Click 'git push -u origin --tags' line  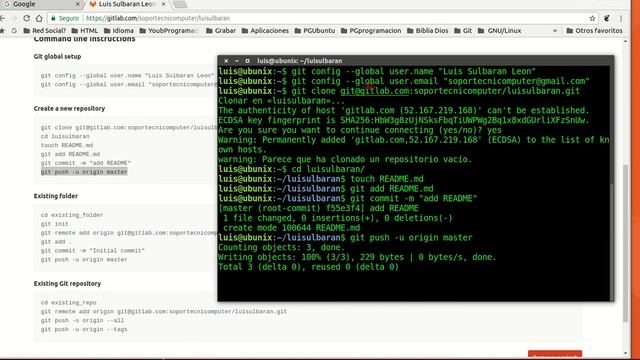coord(84,329)
